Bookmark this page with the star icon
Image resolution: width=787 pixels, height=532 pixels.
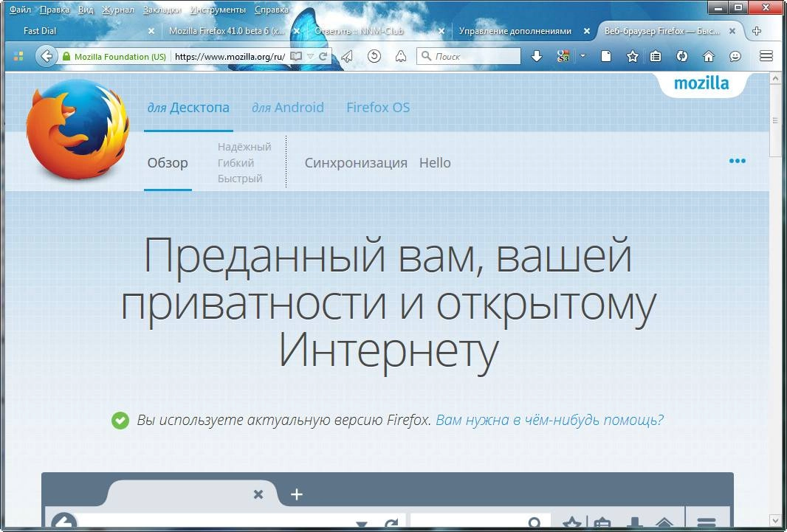tap(633, 56)
